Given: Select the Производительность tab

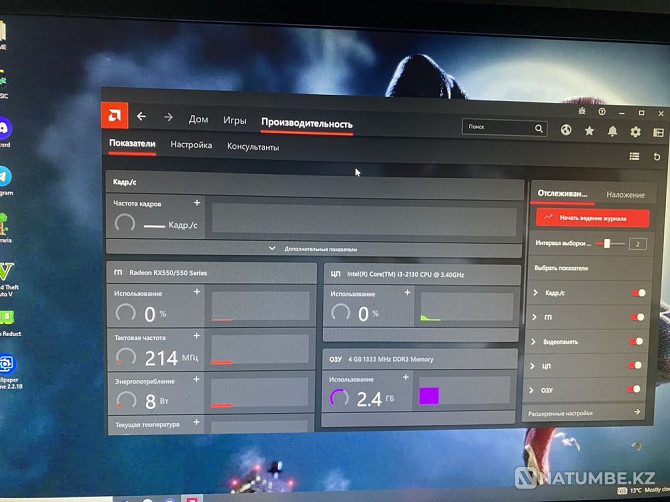Looking at the screenshot, I should (x=307, y=123).
